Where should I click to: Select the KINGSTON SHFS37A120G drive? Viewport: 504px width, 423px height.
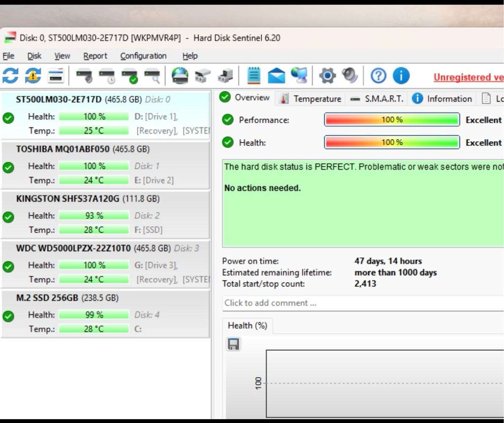pyautogui.click(x=106, y=214)
